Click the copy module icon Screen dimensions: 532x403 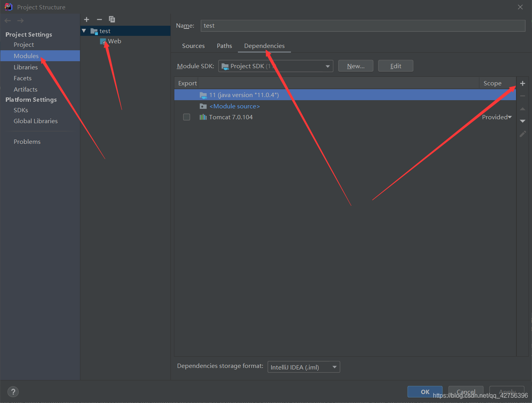click(112, 19)
